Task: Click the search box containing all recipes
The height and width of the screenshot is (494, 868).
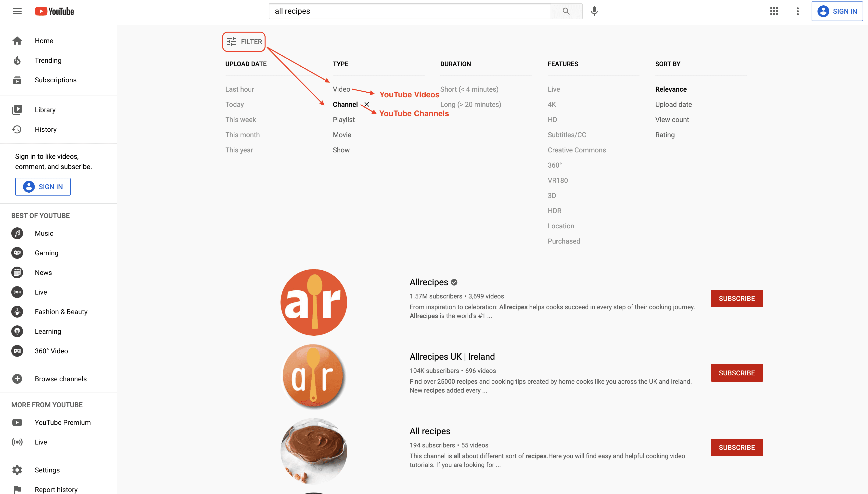Action: [410, 11]
